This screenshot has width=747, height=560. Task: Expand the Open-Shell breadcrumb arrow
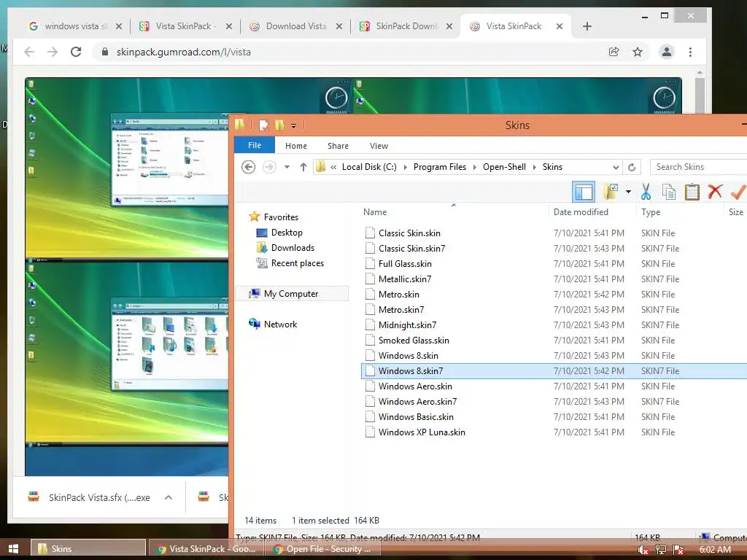[534, 167]
